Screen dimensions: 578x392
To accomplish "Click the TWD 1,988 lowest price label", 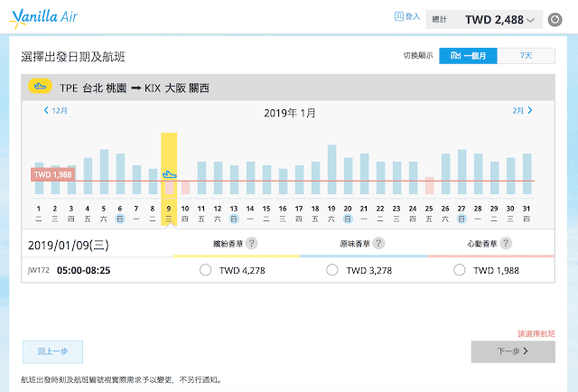I will click(x=53, y=174).
